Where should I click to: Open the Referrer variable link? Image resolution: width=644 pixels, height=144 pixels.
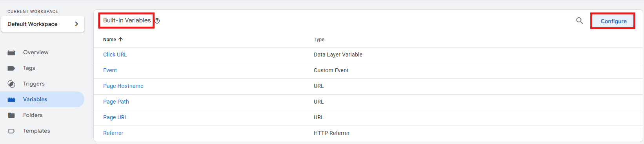113,133
